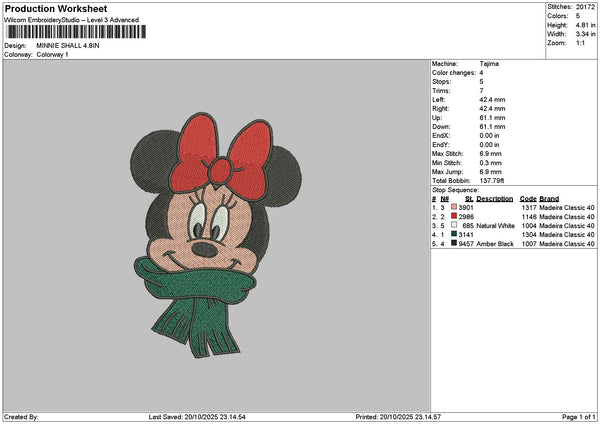Click the Zoom 1:1 value

pos(582,43)
